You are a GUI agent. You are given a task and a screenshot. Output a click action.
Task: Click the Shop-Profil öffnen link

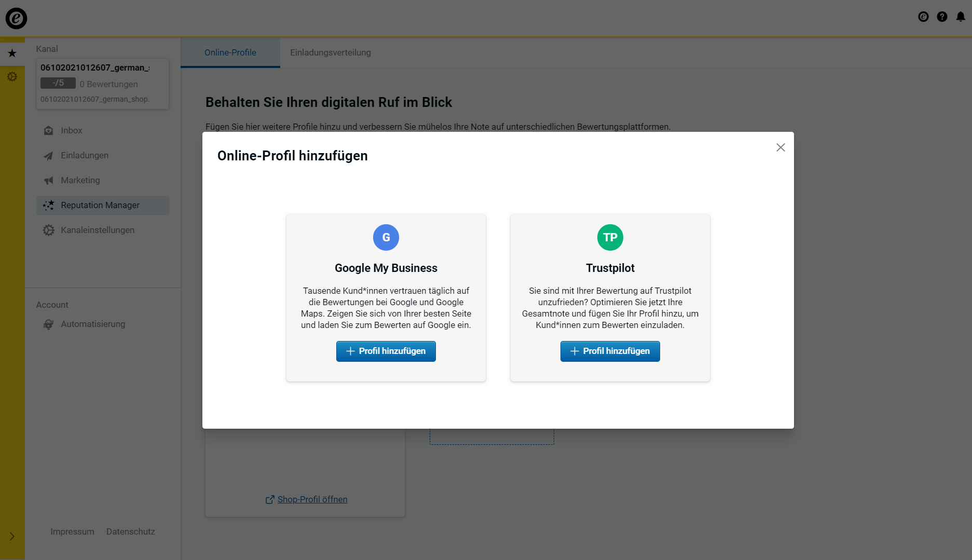[x=312, y=499]
